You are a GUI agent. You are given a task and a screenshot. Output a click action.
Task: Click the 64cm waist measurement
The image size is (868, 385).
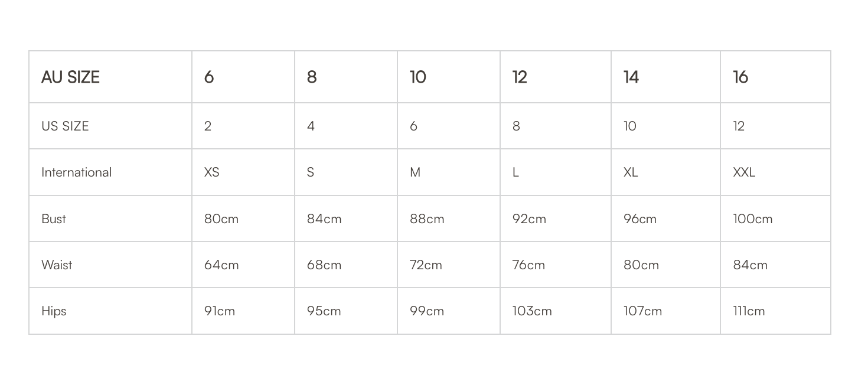243,265
